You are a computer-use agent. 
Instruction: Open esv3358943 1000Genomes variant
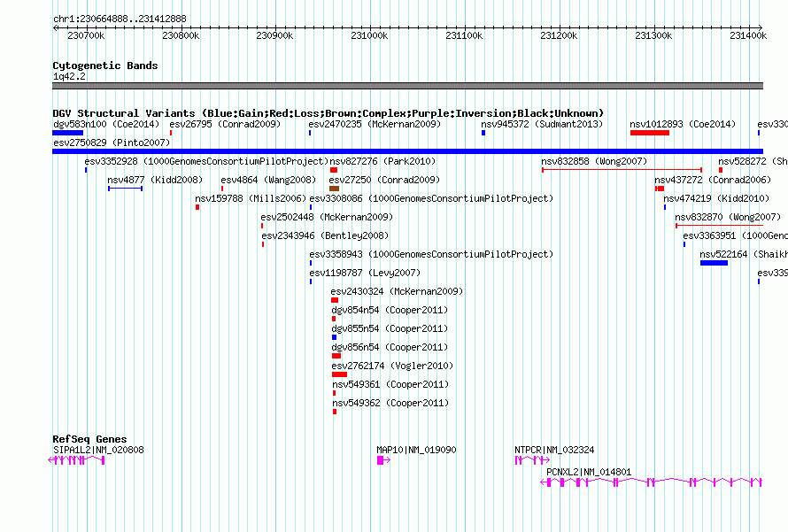[x=431, y=254]
